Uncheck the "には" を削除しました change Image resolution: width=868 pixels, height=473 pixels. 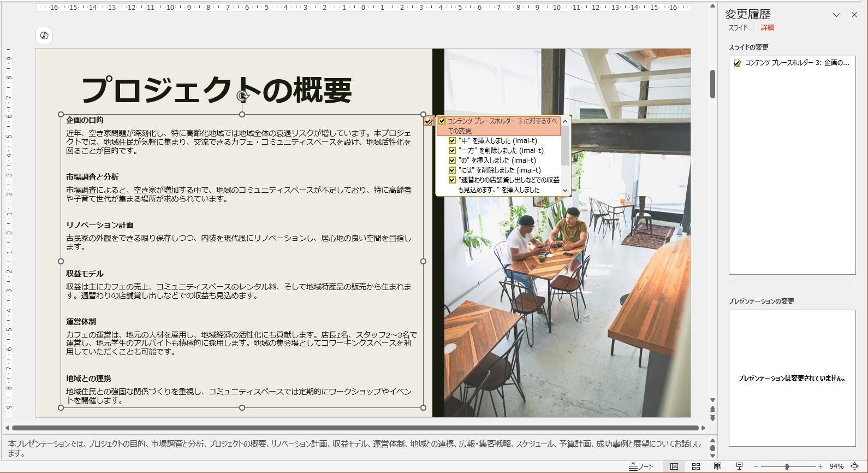452,170
